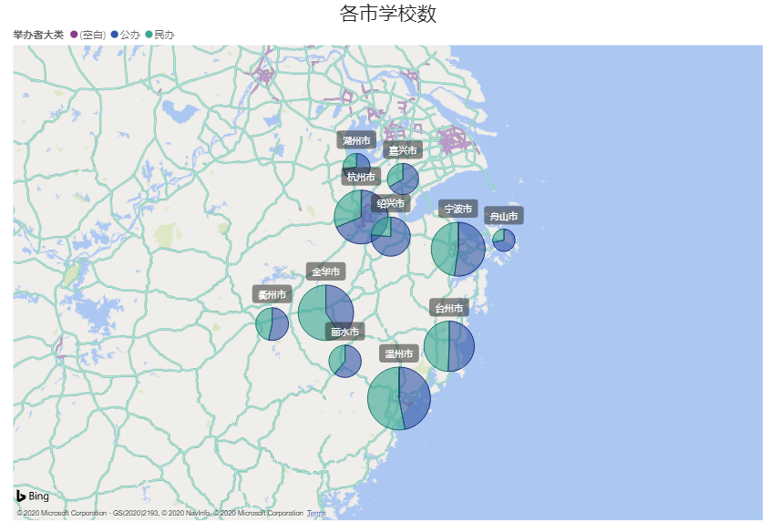
Task: Click the 台州市 pie chart bubble
Action: 448,346
